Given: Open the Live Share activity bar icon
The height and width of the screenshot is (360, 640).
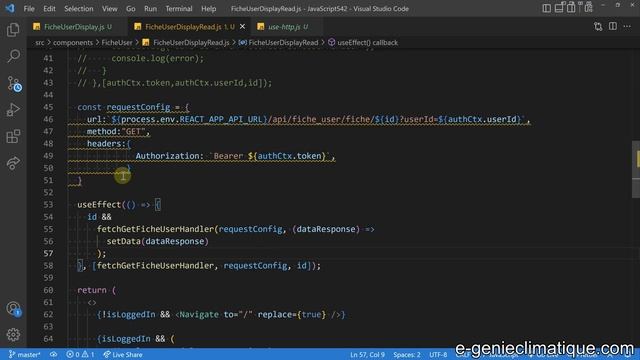Looking at the screenshot, I should 13,163.
